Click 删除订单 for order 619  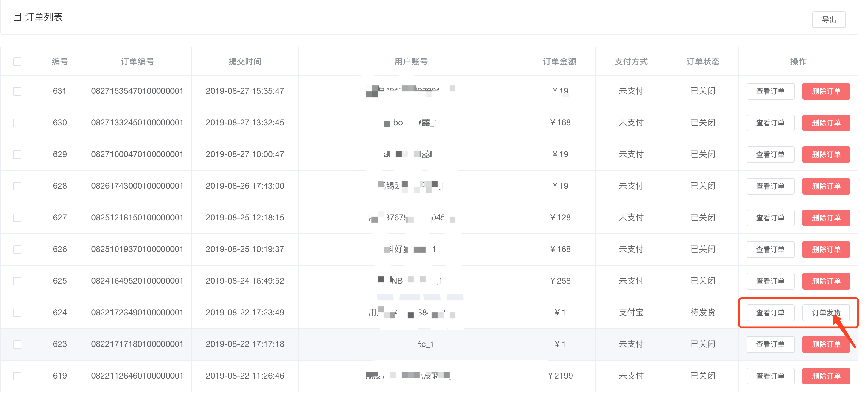pyautogui.click(x=826, y=376)
